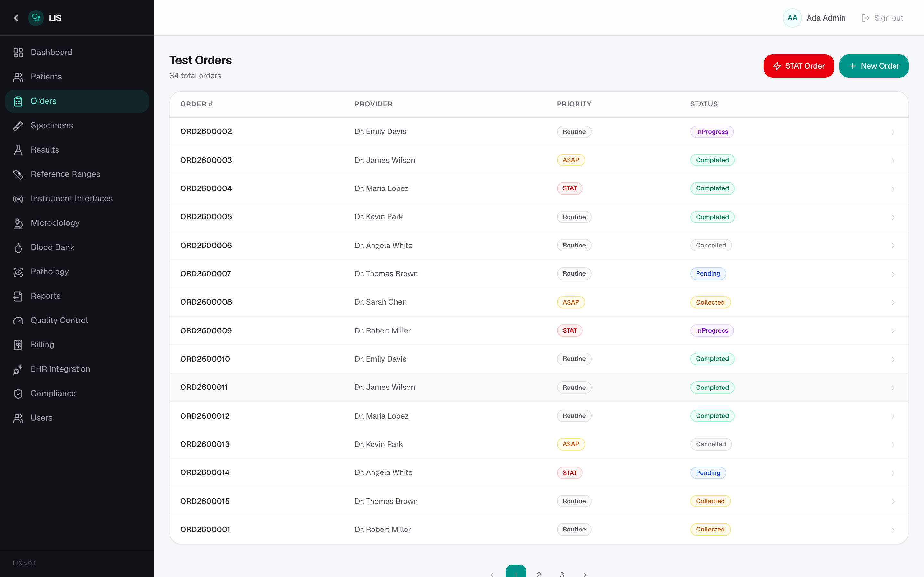Select the Compliance shield icon
The image size is (924, 577).
18,394
